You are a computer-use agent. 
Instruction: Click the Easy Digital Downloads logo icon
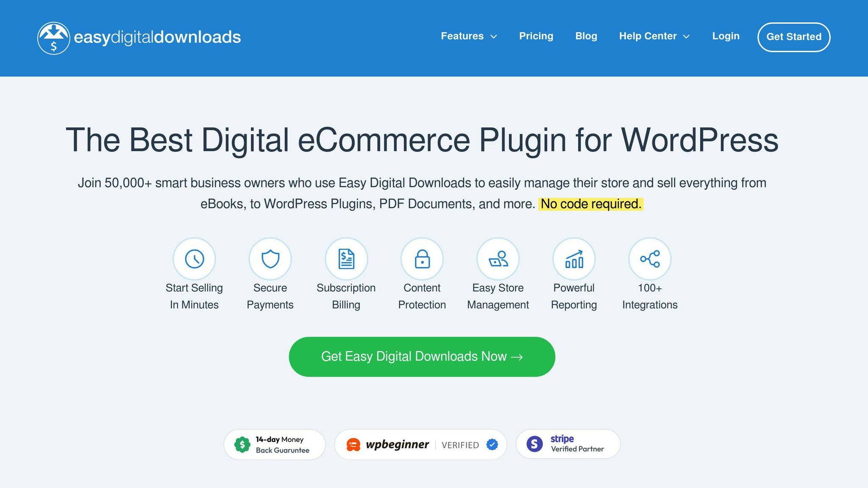click(53, 38)
